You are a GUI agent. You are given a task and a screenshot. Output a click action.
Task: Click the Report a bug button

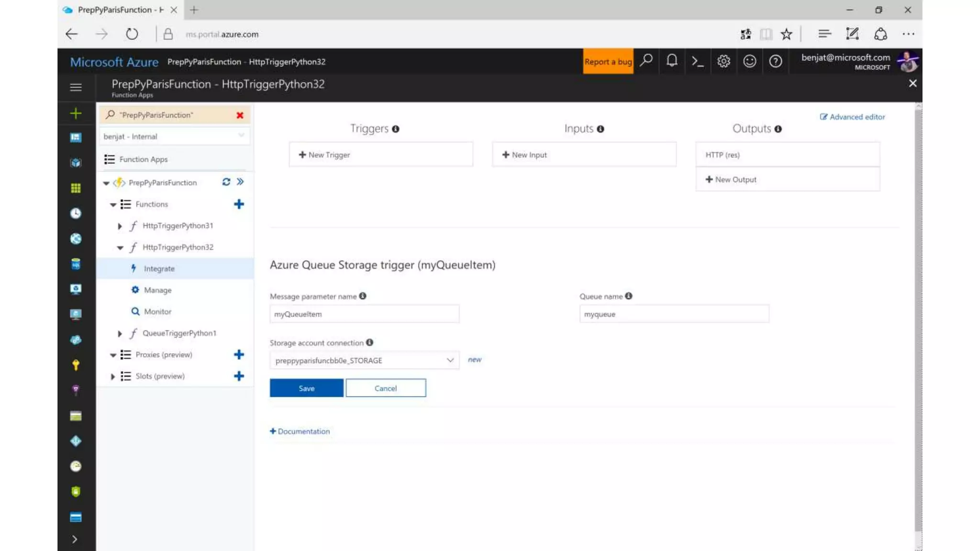point(608,62)
